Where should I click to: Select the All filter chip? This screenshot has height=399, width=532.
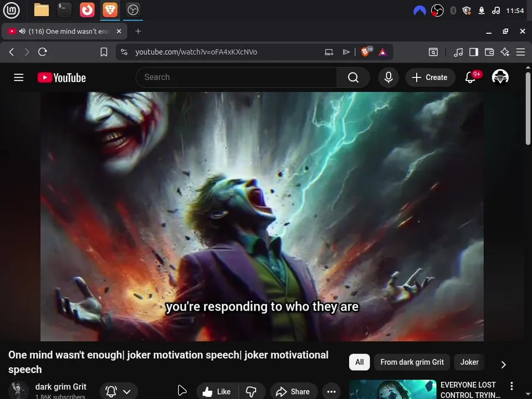tap(359, 362)
